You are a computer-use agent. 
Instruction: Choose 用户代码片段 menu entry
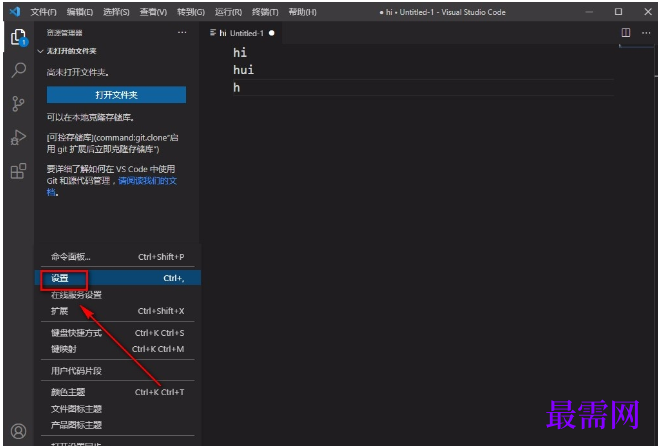pyautogui.click(x=118, y=370)
